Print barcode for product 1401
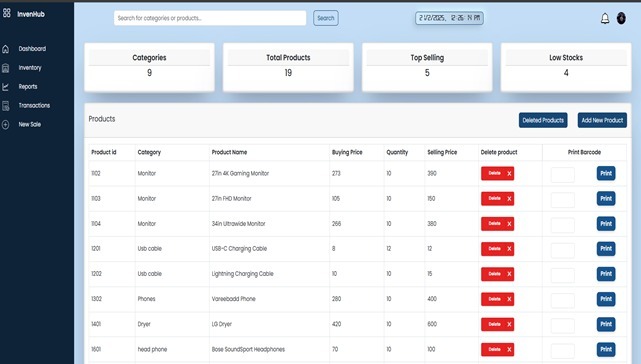 click(606, 324)
